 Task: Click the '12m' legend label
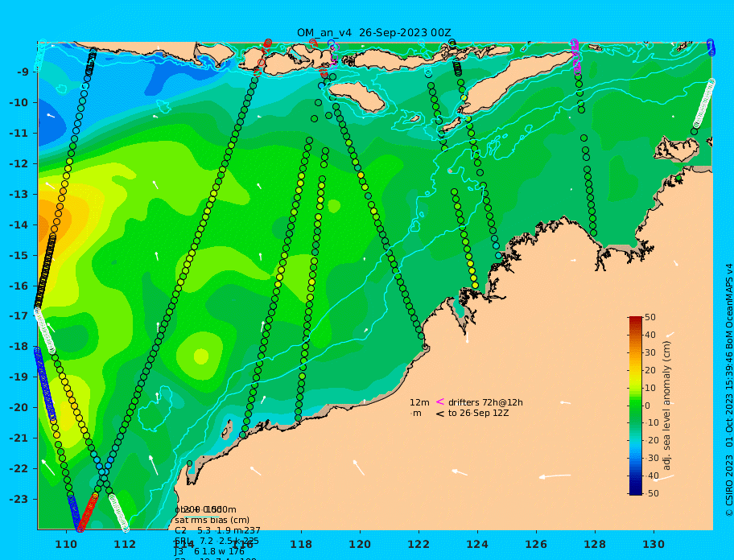[x=419, y=402]
